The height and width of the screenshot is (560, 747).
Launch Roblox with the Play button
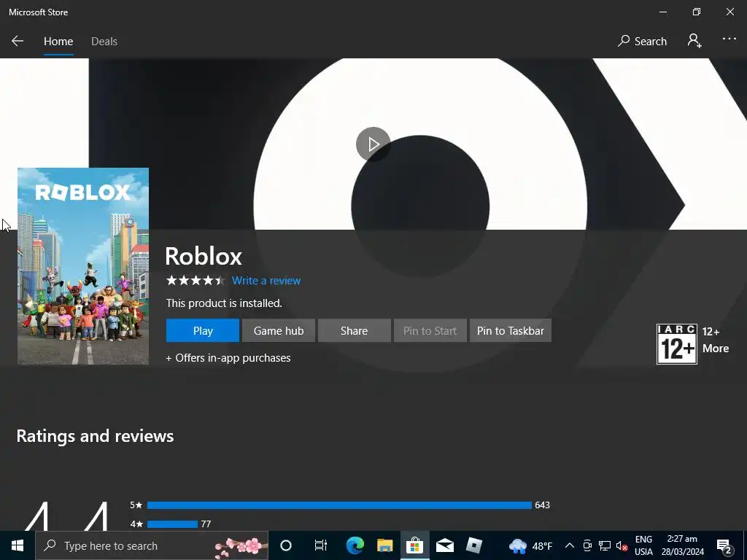(203, 330)
